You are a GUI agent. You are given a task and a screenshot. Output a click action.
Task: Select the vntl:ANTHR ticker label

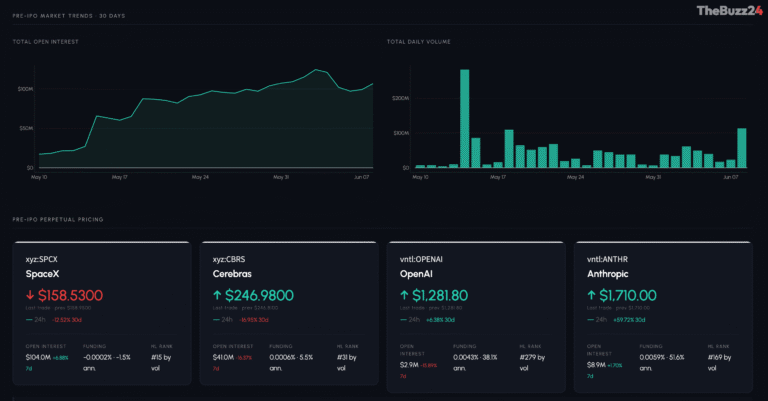(607, 259)
